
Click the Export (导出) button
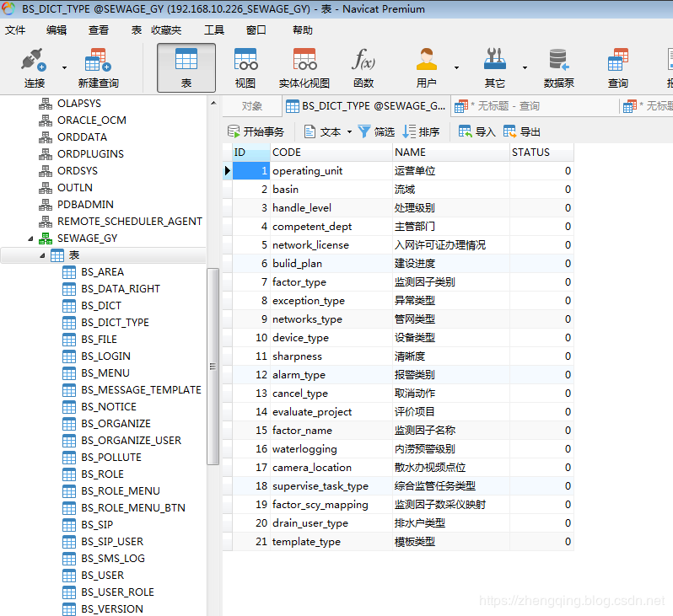(522, 131)
